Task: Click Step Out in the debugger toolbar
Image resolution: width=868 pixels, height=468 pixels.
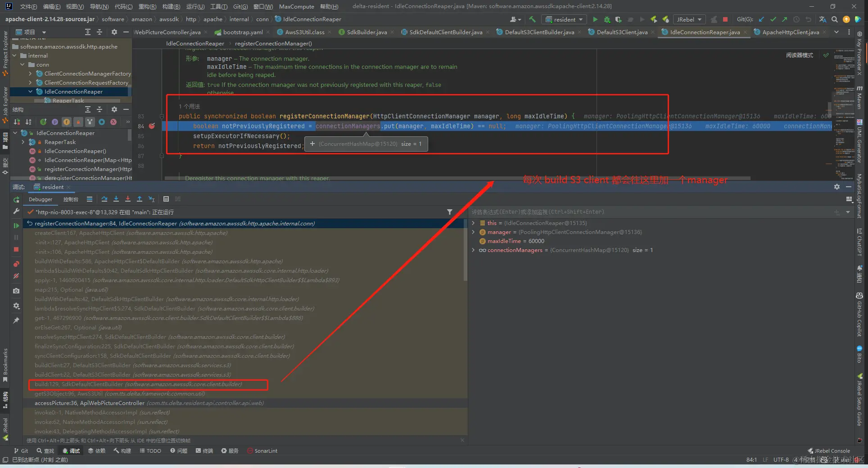Action: click(140, 199)
